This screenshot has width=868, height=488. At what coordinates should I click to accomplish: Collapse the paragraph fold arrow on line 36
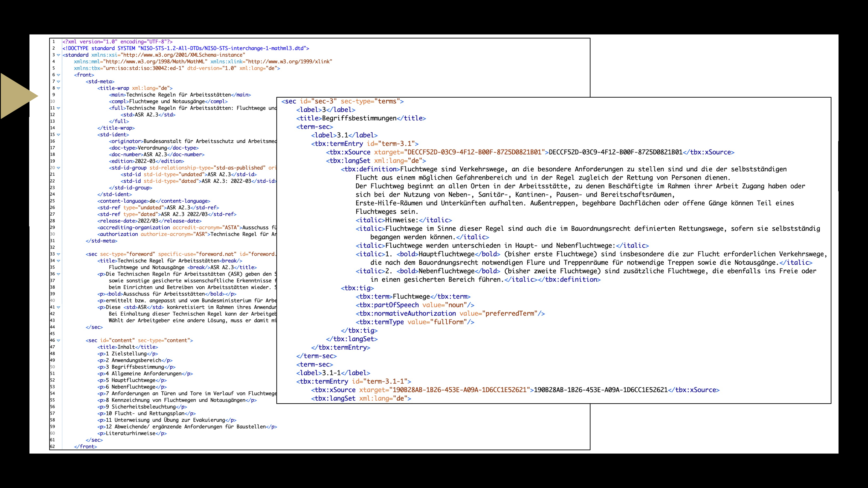[58, 274]
